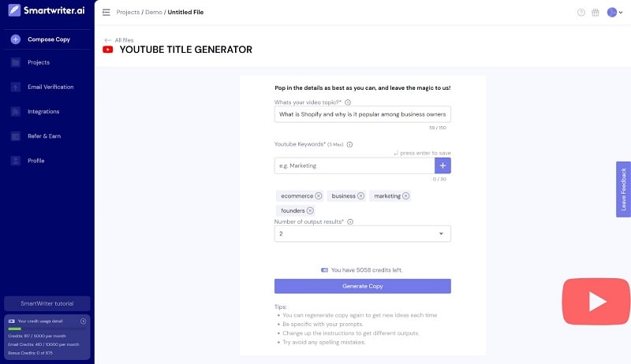Open the SmartWriter tutorial button
This screenshot has width=631, height=364.
click(x=47, y=303)
